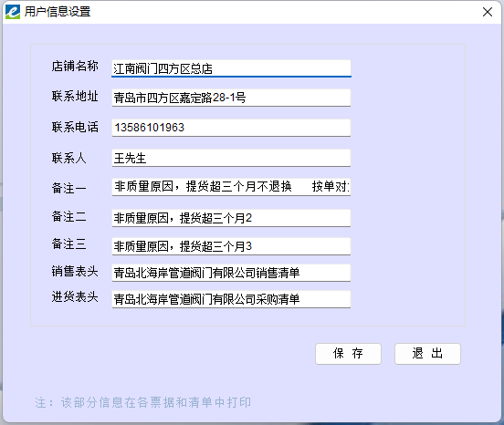504x425 pixels.
Task: Click the 备注三 label
Action: click(69, 244)
